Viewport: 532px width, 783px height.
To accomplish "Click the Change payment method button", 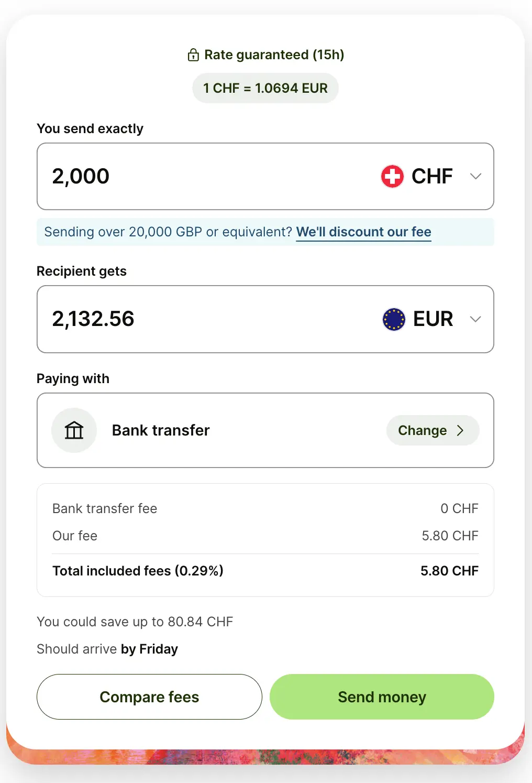I will (x=433, y=430).
